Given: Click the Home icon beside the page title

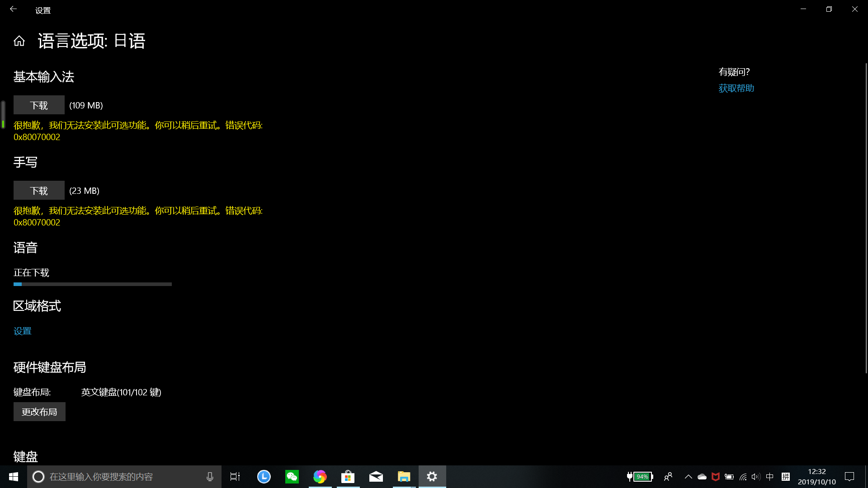Looking at the screenshot, I should pos(19,41).
